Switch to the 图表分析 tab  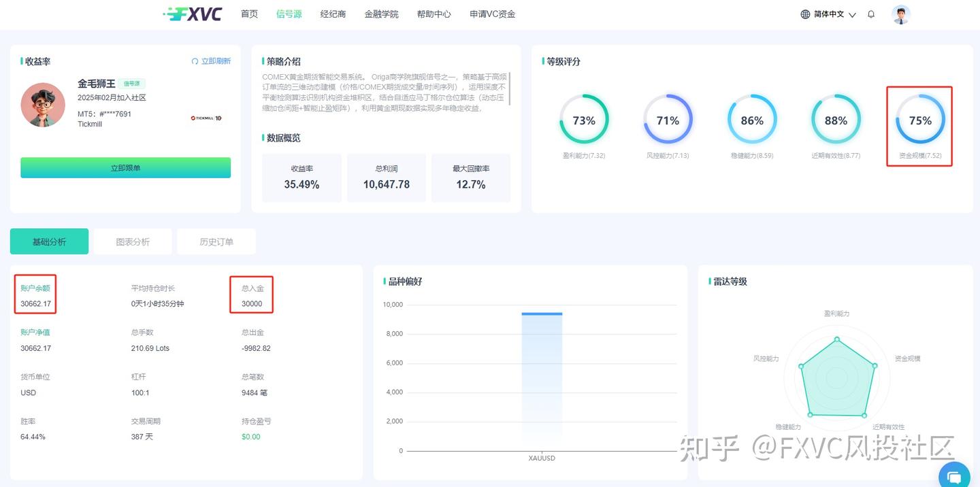click(x=133, y=241)
